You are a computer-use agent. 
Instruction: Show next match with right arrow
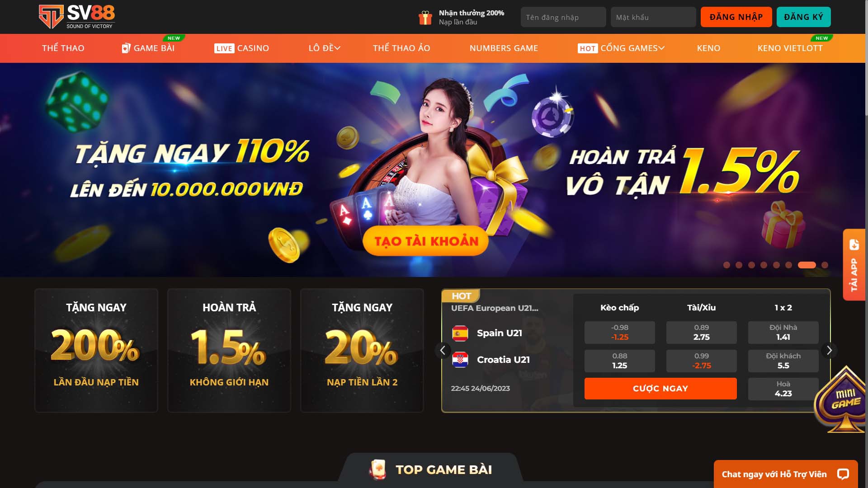[829, 350]
